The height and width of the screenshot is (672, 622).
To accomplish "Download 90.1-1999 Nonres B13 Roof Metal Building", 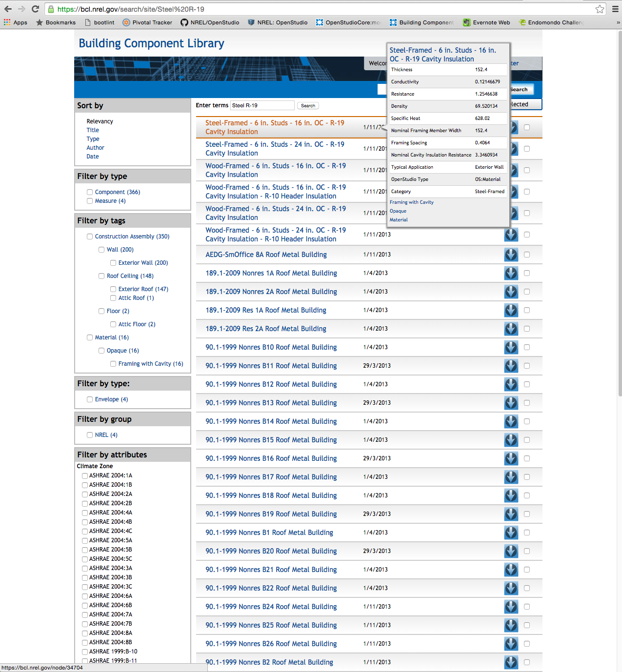I will tap(511, 403).
